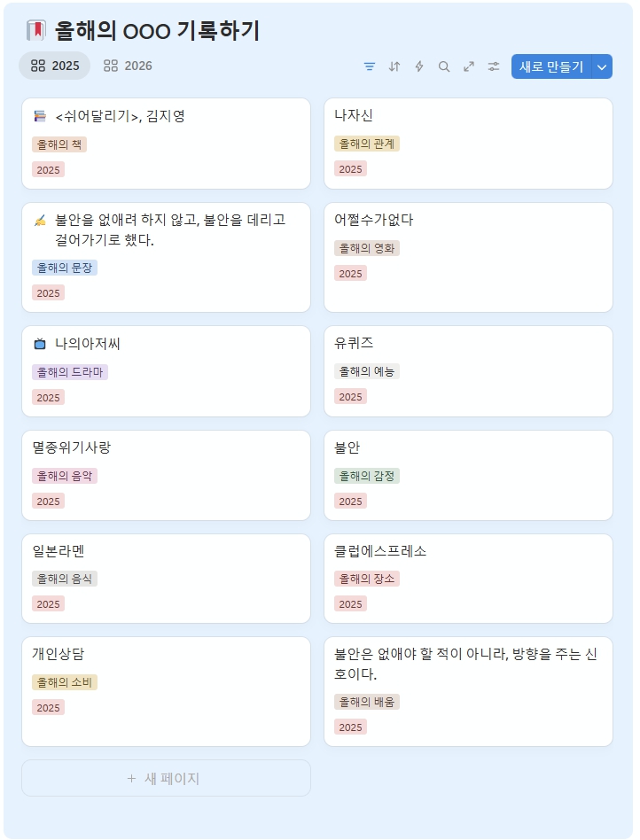The width and height of the screenshot is (640, 840).
Task: Add a new page with 새 페이지
Action: coord(166,778)
